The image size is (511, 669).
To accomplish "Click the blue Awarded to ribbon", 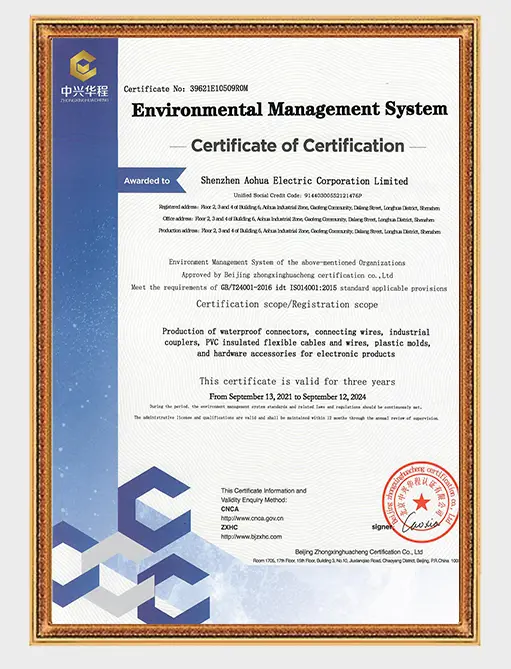I will pos(152,180).
